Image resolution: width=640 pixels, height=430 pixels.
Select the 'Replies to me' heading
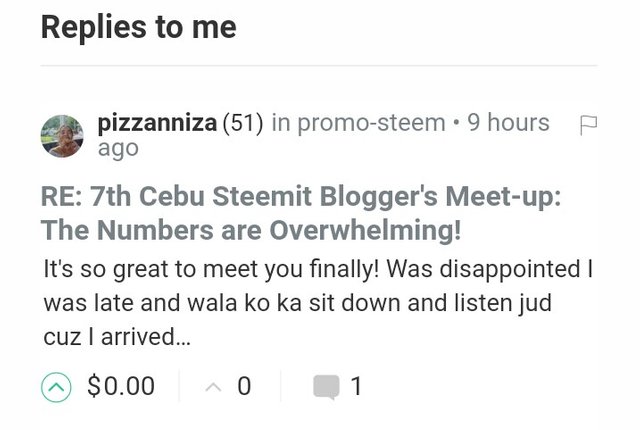click(x=138, y=27)
